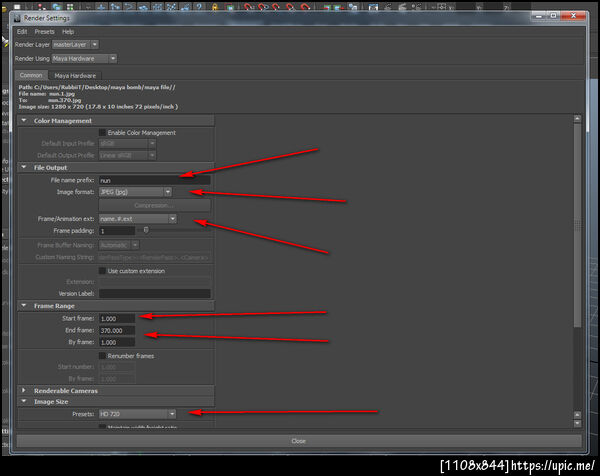Adjust the Frame padding slider handle
This screenshot has height=476, width=600.
pyautogui.click(x=146, y=230)
